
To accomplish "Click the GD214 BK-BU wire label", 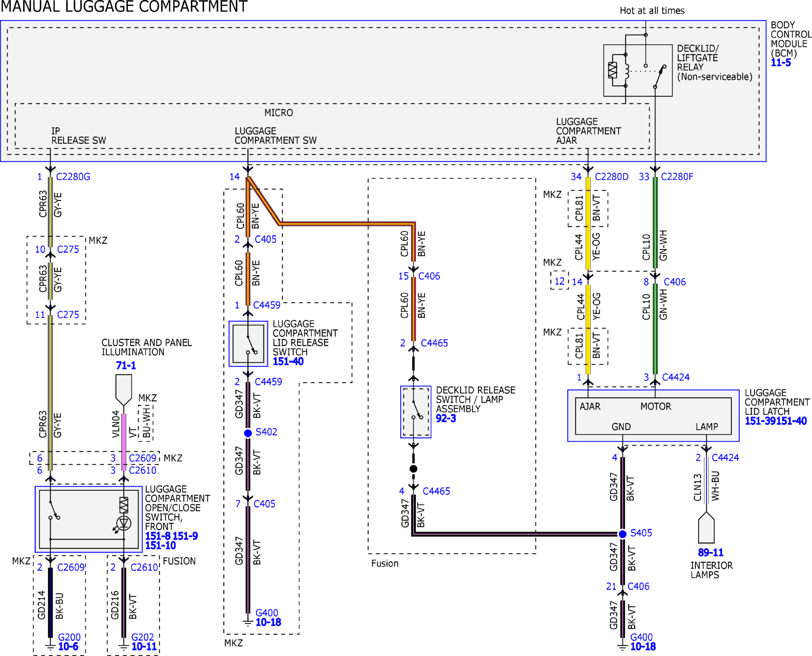I will tap(50, 606).
